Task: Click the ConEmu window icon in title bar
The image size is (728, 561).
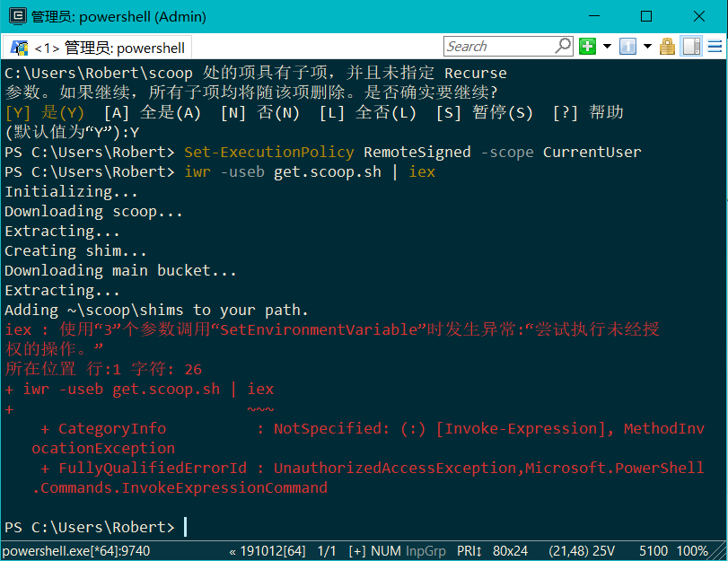Action: click(x=18, y=16)
